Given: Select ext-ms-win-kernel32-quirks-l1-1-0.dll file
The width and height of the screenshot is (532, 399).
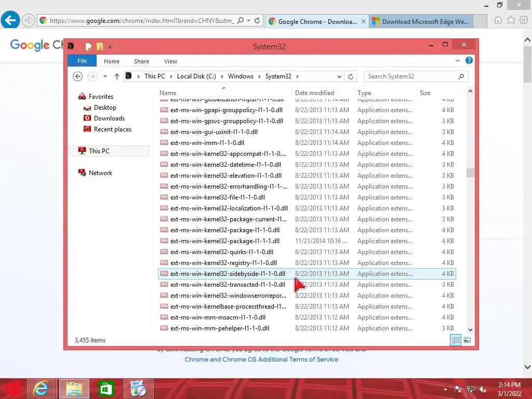Looking at the screenshot, I should (x=307, y=252).
